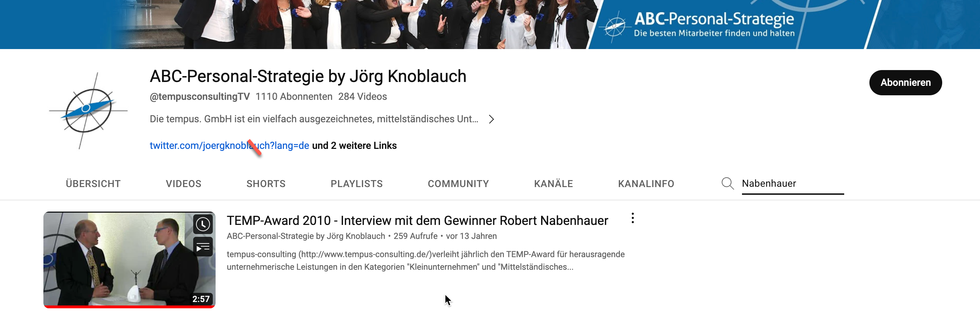Click the Watch Later clock icon on thumbnail

pyautogui.click(x=203, y=224)
